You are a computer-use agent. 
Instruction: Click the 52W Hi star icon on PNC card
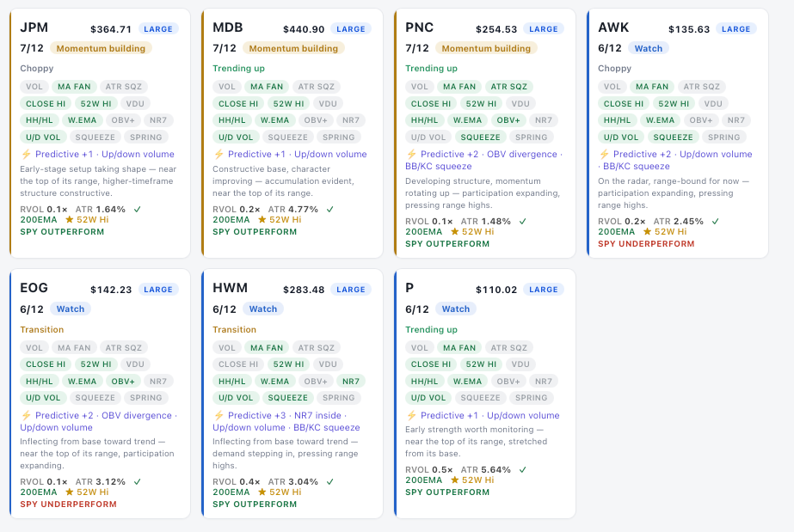pyautogui.click(x=455, y=231)
